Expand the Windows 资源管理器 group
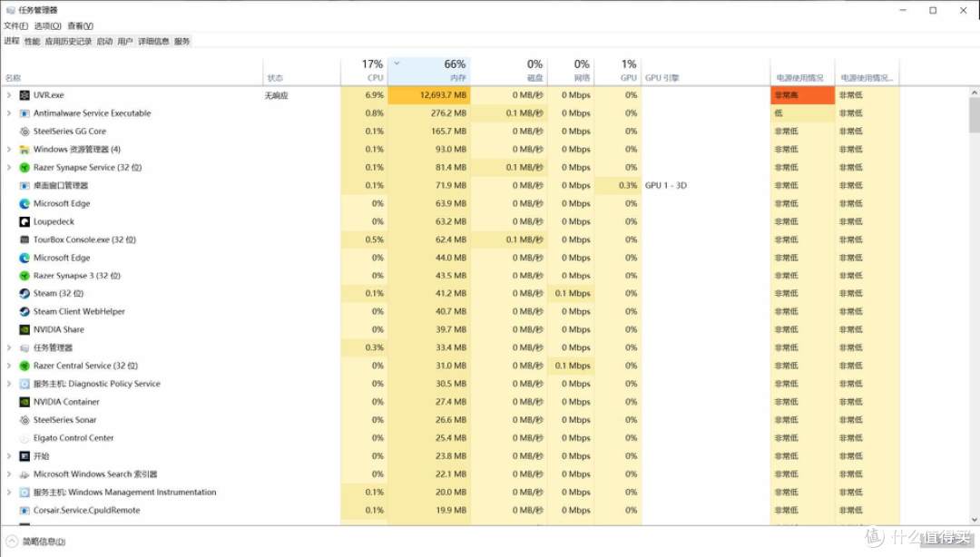This screenshot has width=980, height=557. coord(7,149)
